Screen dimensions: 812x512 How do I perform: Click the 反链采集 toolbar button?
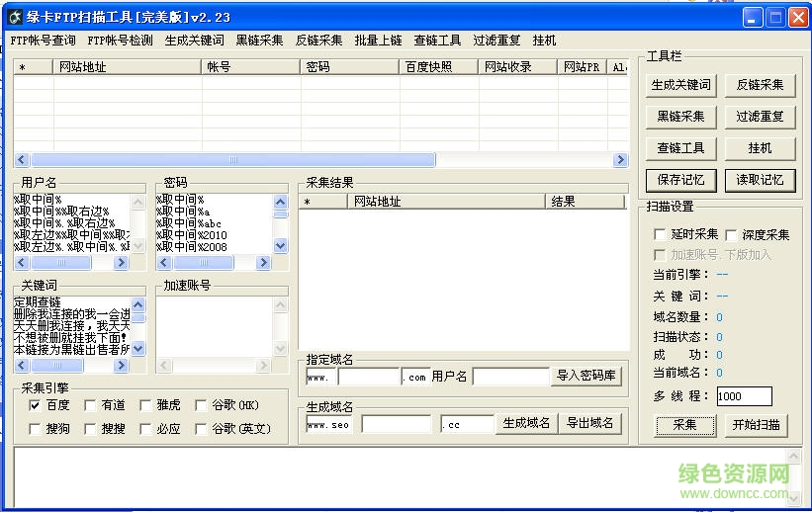760,85
